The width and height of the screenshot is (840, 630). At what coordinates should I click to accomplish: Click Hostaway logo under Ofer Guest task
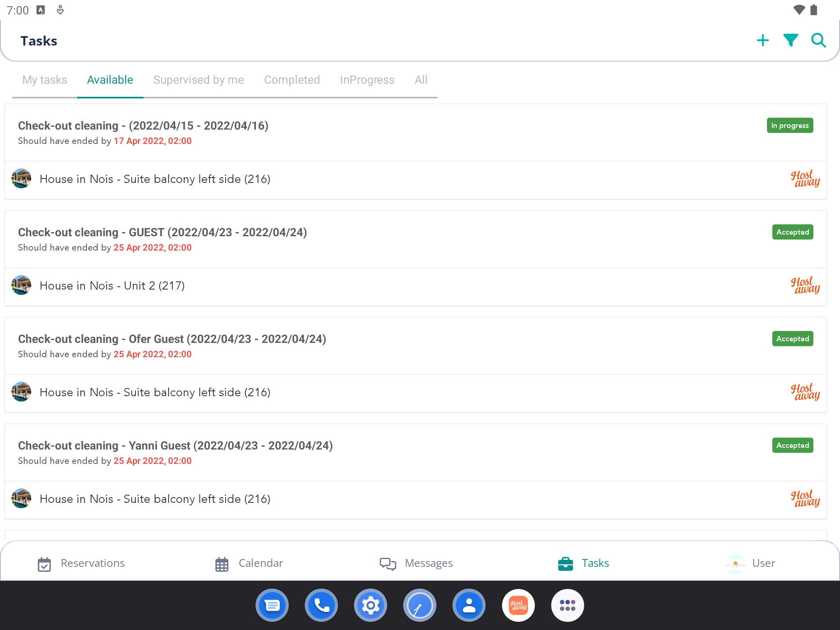tap(805, 392)
